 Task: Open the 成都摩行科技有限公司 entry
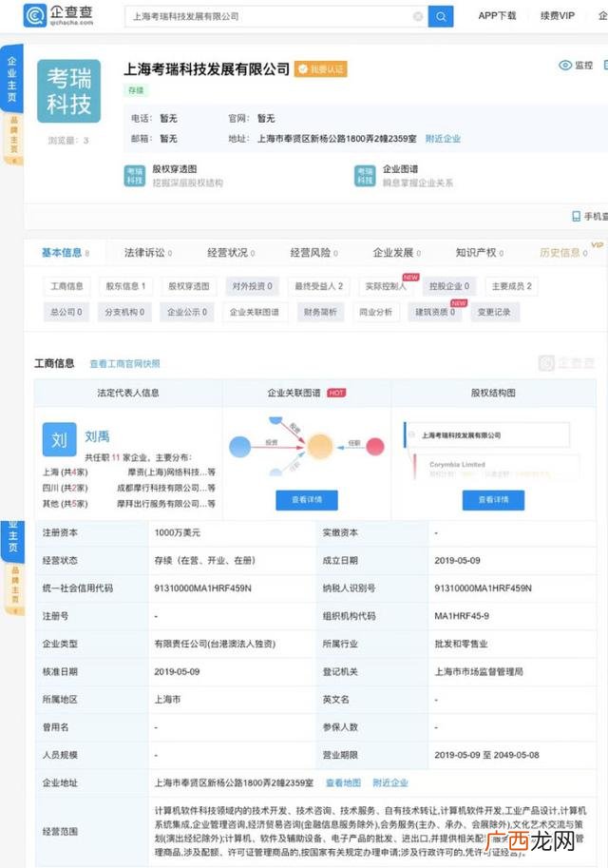[166, 488]
